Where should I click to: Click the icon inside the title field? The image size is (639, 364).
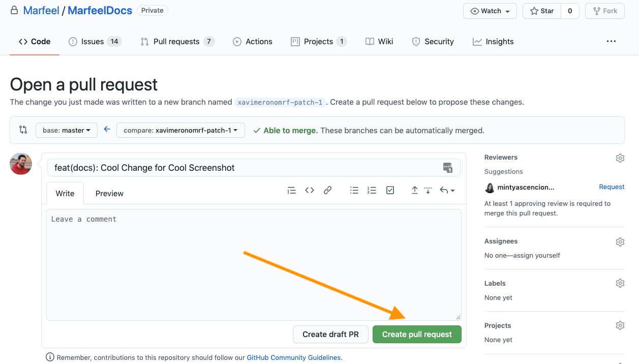click(x=447, y=168)
